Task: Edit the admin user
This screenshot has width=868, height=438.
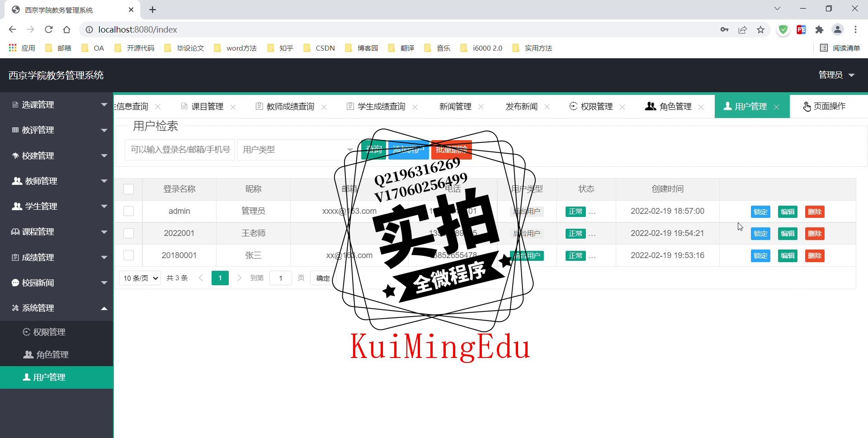Action: click(x=788, y=212)
